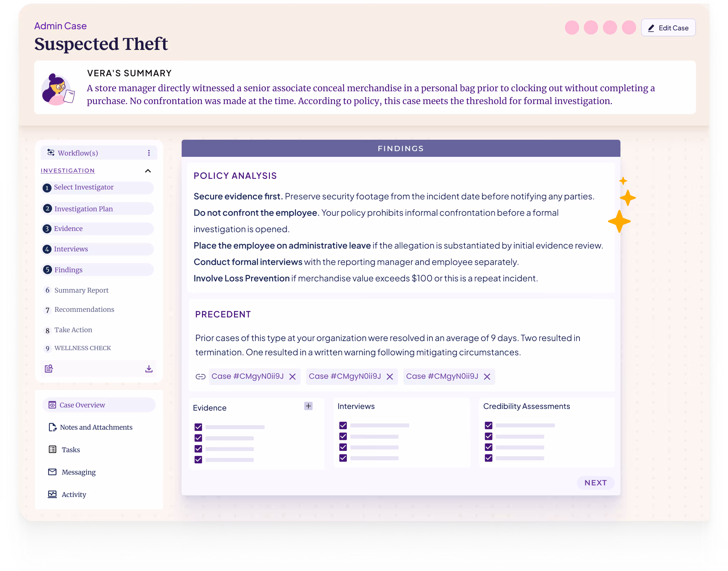Toggle first Evidence checkbox
The height and width of the screenshot is (571, 728).
[x=198, y=427]
